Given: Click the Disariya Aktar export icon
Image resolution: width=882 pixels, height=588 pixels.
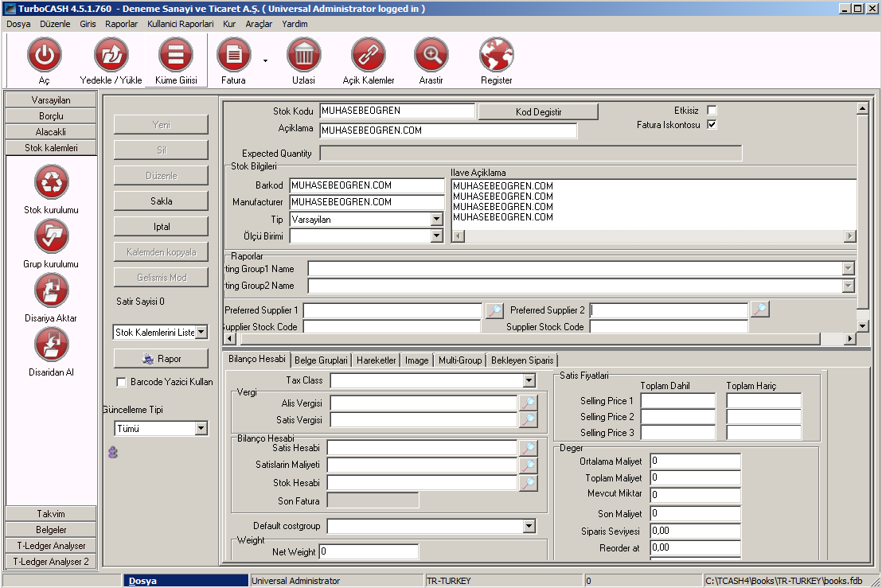Looking at the screenshot, I should [x=51, y=290].
